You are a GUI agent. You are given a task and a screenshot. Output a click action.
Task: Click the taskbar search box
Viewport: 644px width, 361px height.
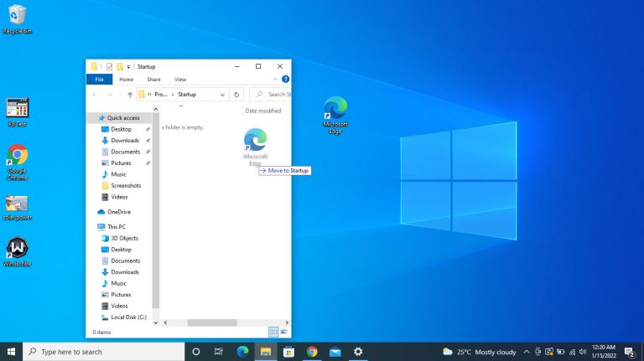(x=103, y=352)
